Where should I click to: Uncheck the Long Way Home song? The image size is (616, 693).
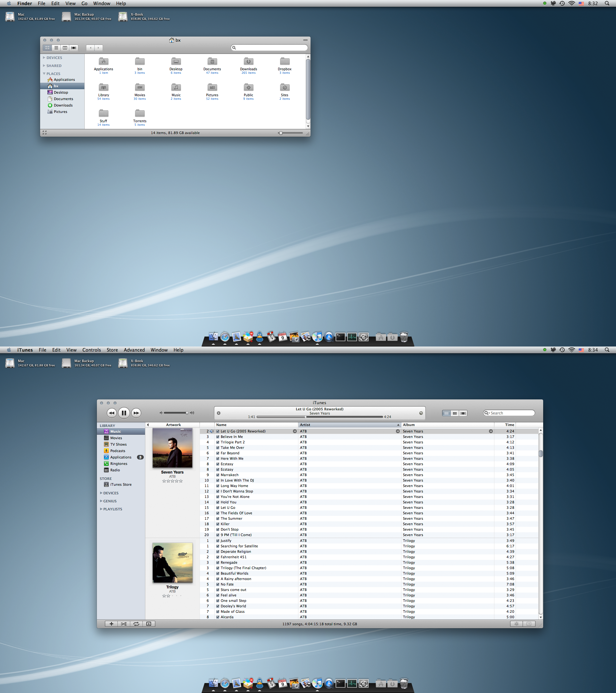[218, 486]
